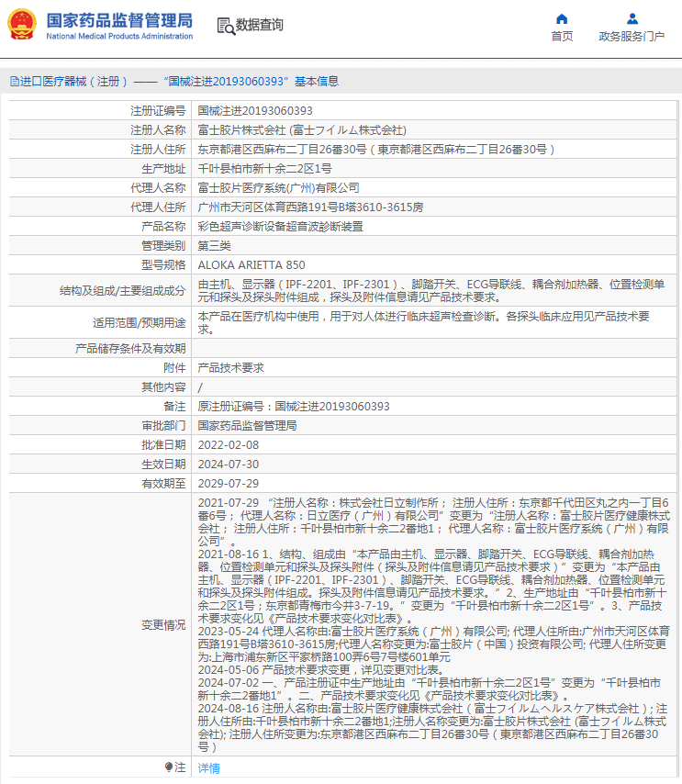The image size is (682, 784).
Task: Select registration number 国械注进20193060393 value
Action: coord(255,110)
